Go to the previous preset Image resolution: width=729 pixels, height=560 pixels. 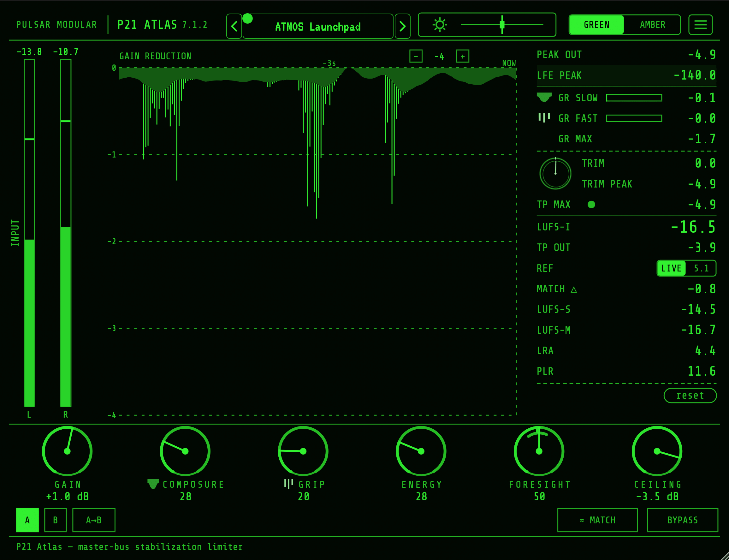[x=234, y=26]
